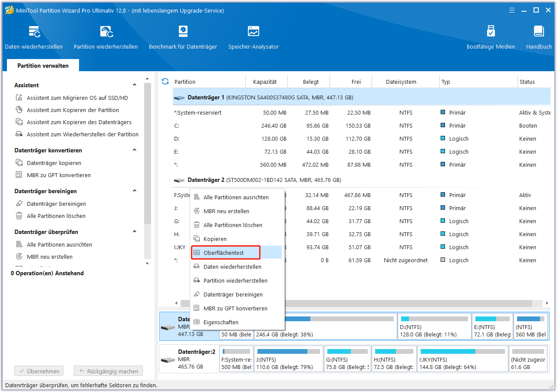Choose MBR zu GPT konvertieren in sidebar
The height and width of the screenshot is (392, 557).
pos(59,175)
